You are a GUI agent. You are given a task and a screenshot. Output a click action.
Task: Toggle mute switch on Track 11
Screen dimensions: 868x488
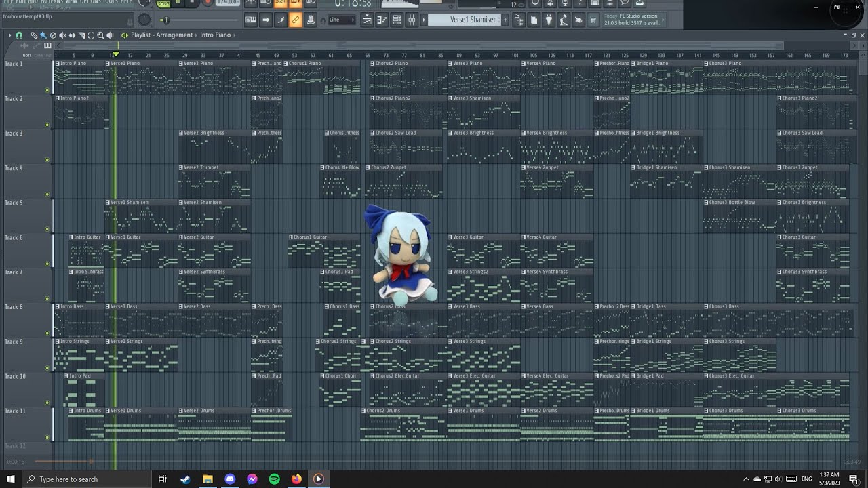pos(47,437)
